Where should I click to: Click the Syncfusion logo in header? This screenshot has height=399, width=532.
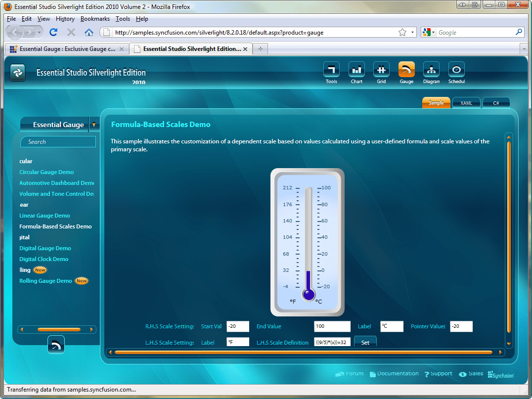coord(18,73)
